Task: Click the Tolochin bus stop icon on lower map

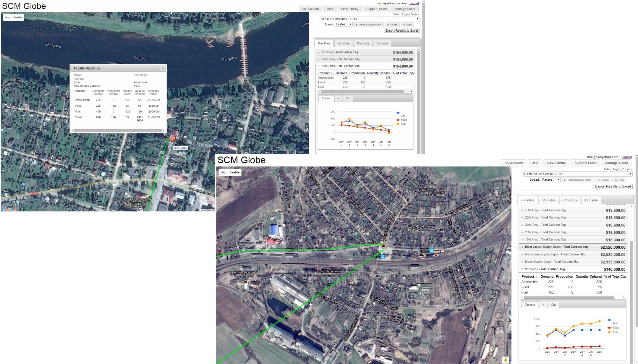Action: [432, 250]
